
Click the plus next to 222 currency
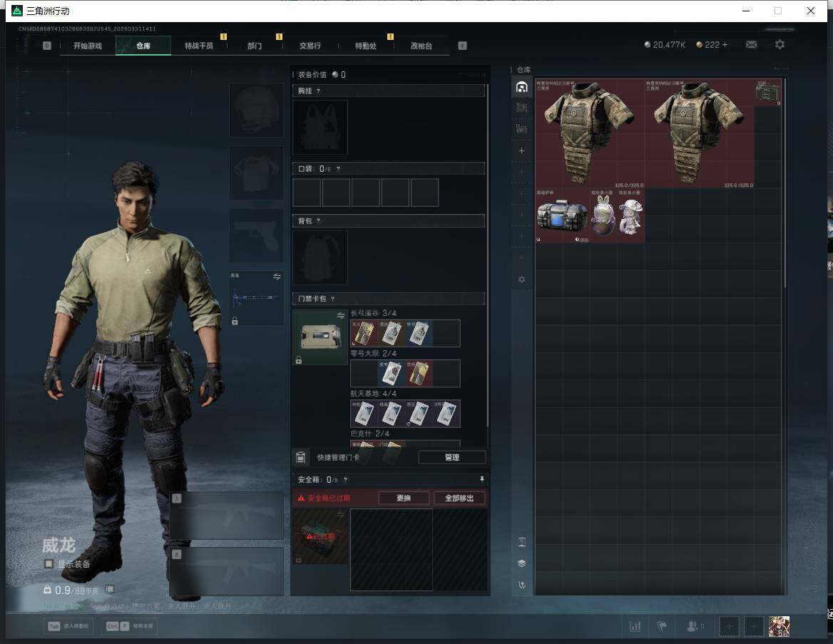pyautogui.click(x=725, y=45)
